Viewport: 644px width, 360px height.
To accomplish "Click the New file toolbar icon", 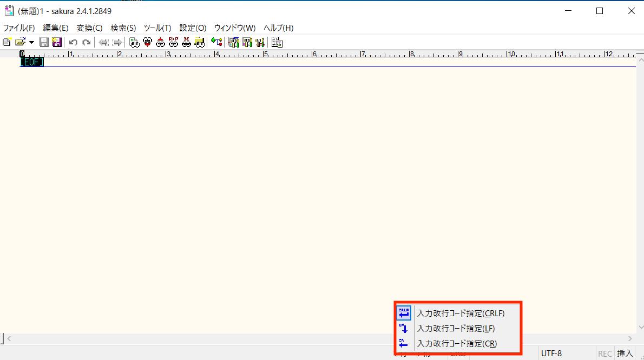I will (x=7, y=42).
